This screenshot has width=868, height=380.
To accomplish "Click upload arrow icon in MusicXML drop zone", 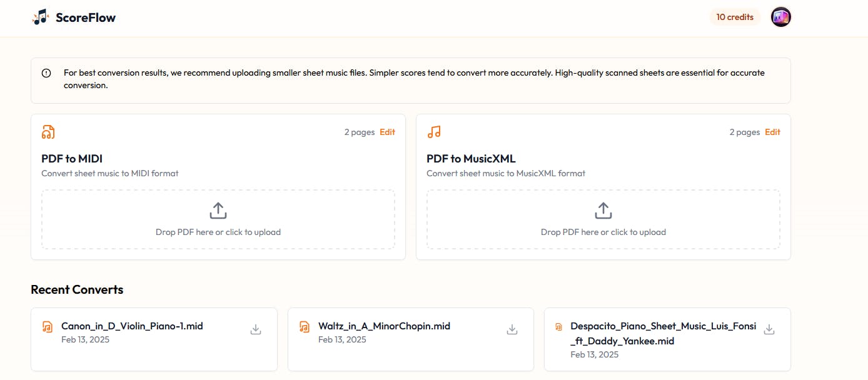I will pyautogui.click(x=603, y=211).
